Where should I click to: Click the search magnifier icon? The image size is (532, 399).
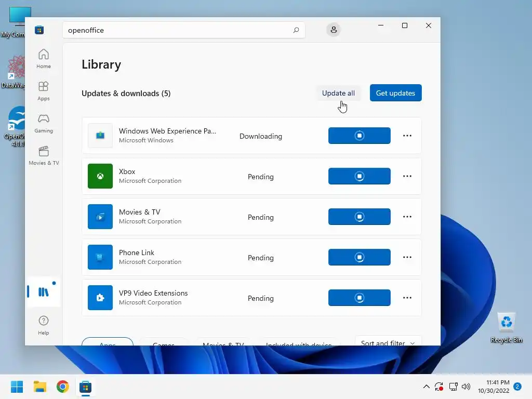click(296, 30)
